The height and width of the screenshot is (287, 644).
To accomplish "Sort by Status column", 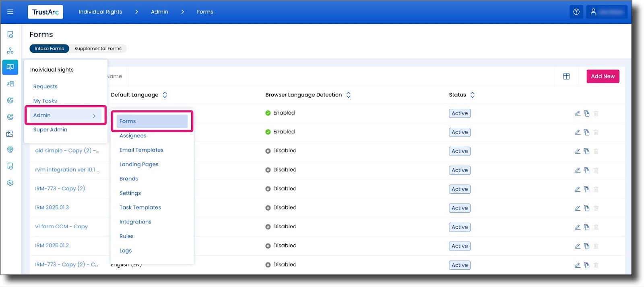I will pos(473,95).
